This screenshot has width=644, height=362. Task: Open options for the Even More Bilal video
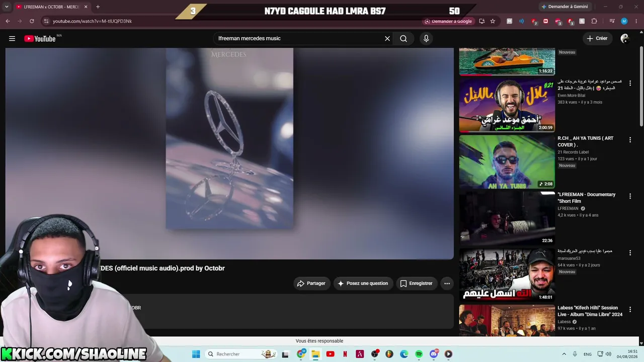[630, 83]
